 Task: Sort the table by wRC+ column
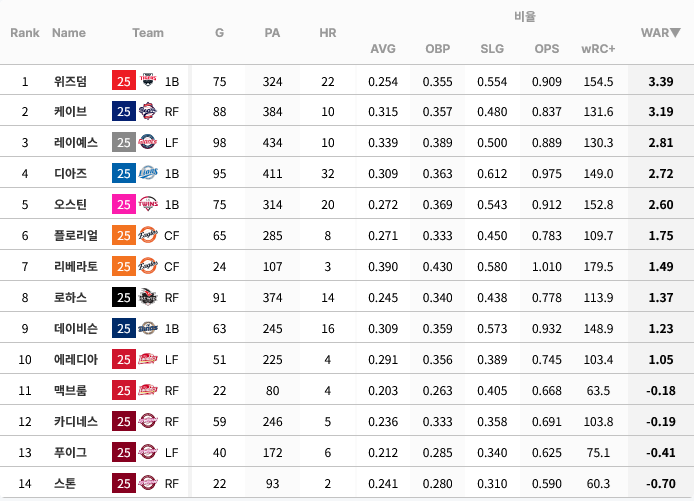click(598, 49)
